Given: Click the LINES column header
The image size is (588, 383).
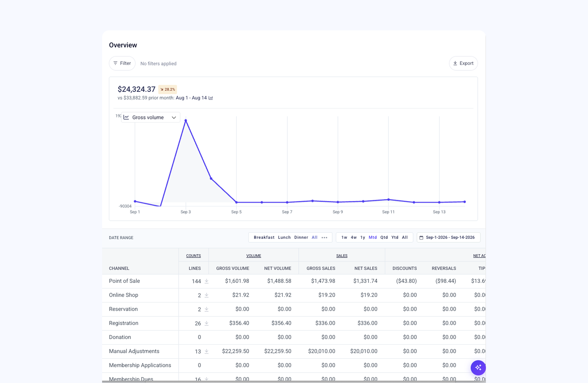Looking at the screenshot, I should (195, 268).
